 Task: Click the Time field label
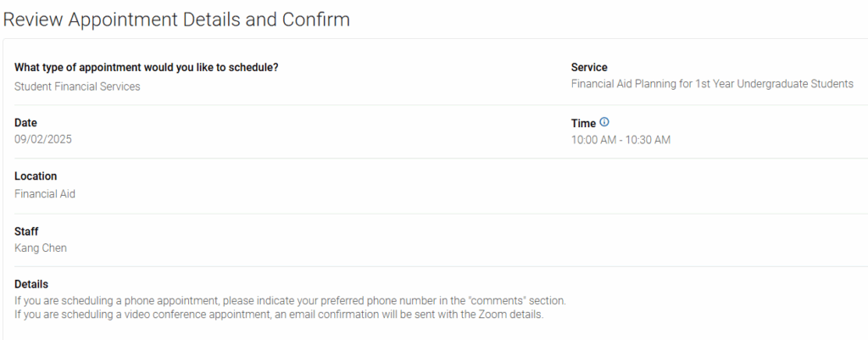coord(583,124)
